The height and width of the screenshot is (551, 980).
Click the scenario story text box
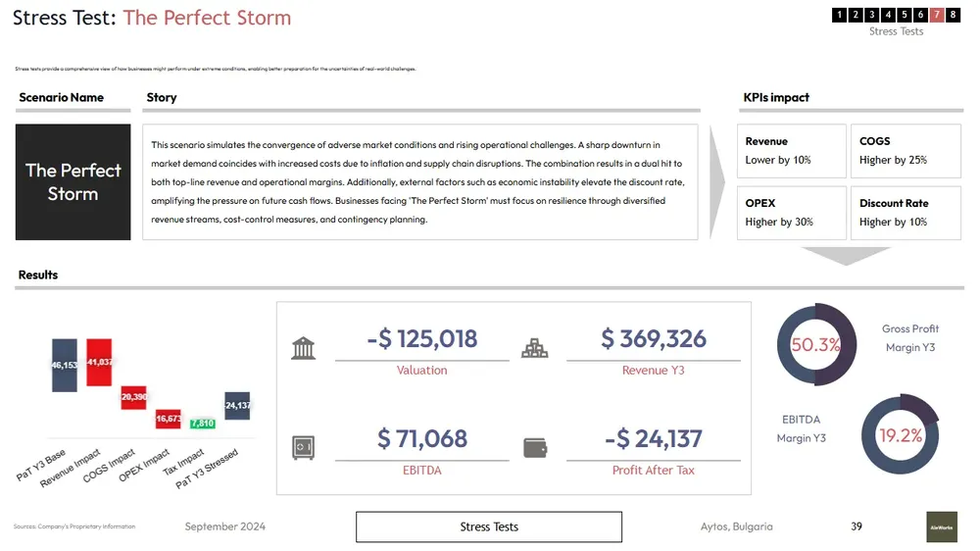pyautogui.click(x=419, y=181)
